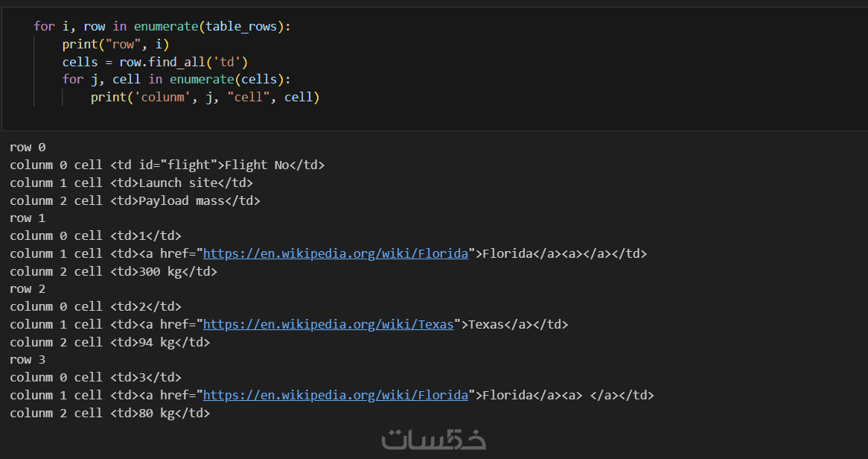868x459 pixels.
Task: Click the "row 3" output line
Action: (x=28, y=360)
